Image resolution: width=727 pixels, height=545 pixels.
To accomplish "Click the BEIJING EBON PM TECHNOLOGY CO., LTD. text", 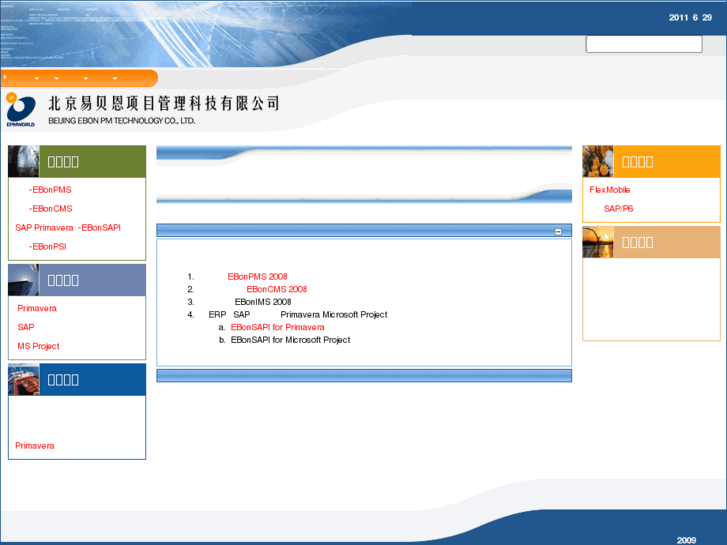I will [122, 121].
